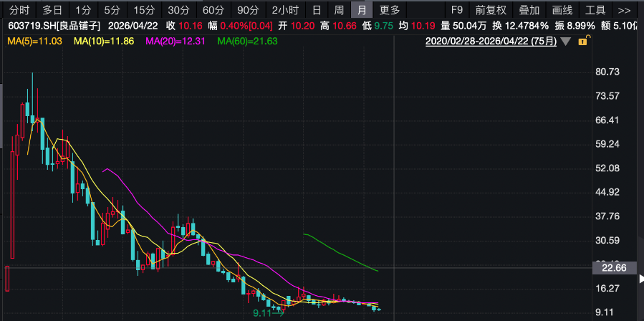Select the 15分 period tab
Viewport: 644px width, 321px height.
pyautogui.click(x=144, y=10)
